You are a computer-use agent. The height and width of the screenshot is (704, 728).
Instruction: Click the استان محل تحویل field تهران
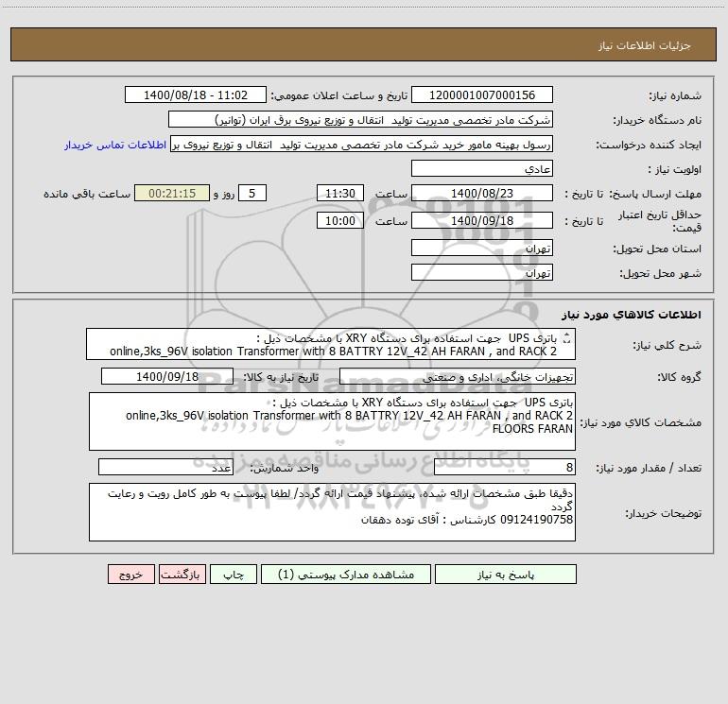tap(482, 248)
